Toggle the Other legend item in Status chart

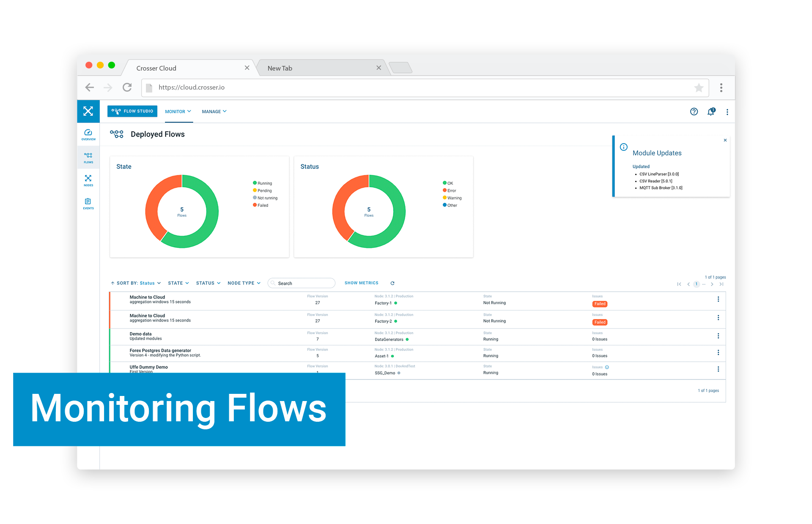tap(450, 205)
